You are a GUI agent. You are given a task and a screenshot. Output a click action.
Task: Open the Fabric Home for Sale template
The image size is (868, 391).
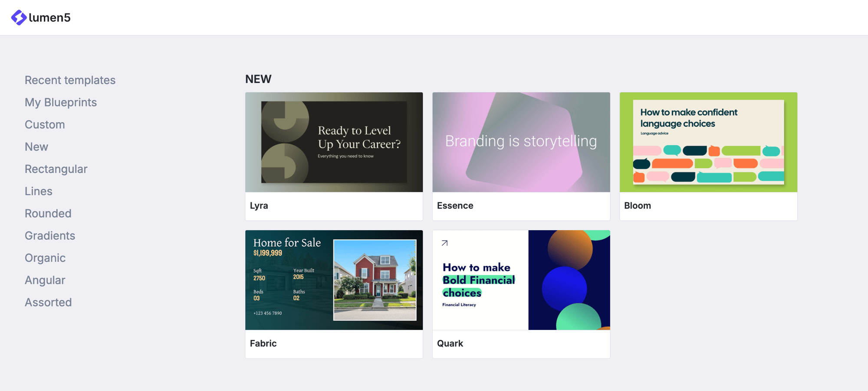tap(334, 280)
